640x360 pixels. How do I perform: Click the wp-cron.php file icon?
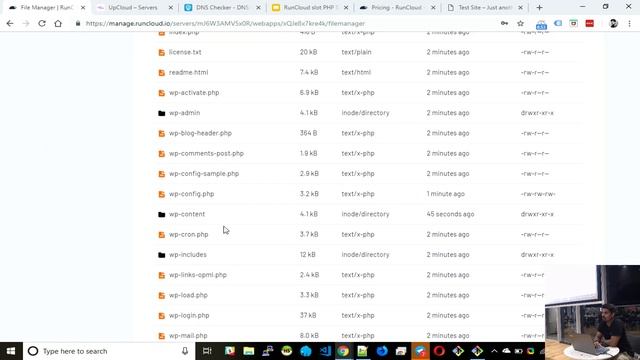(x=162, y=235)
